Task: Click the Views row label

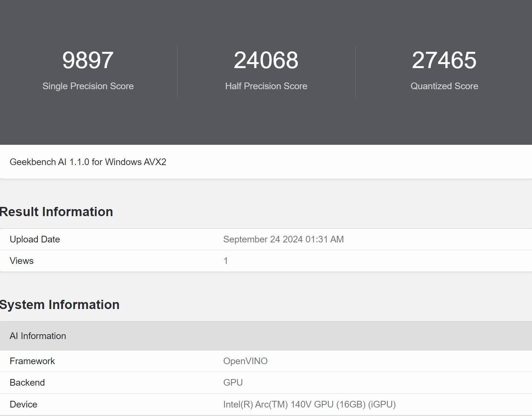Action: click(x=21, y=261)
